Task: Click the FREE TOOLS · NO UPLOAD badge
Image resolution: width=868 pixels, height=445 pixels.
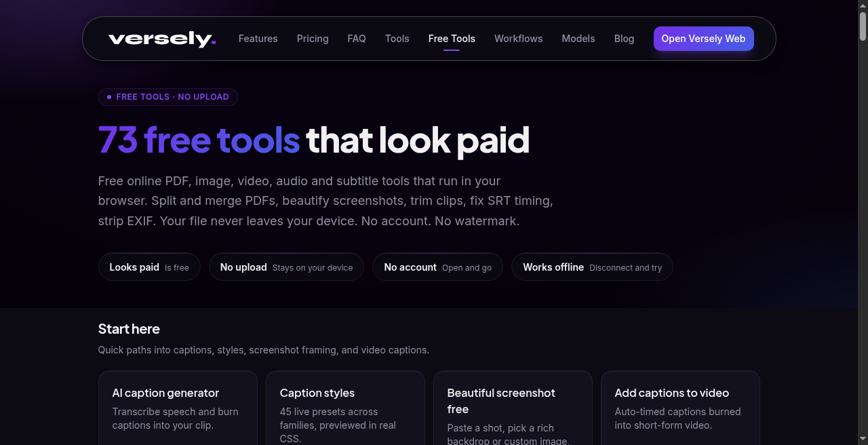Action: click(168, 97)
